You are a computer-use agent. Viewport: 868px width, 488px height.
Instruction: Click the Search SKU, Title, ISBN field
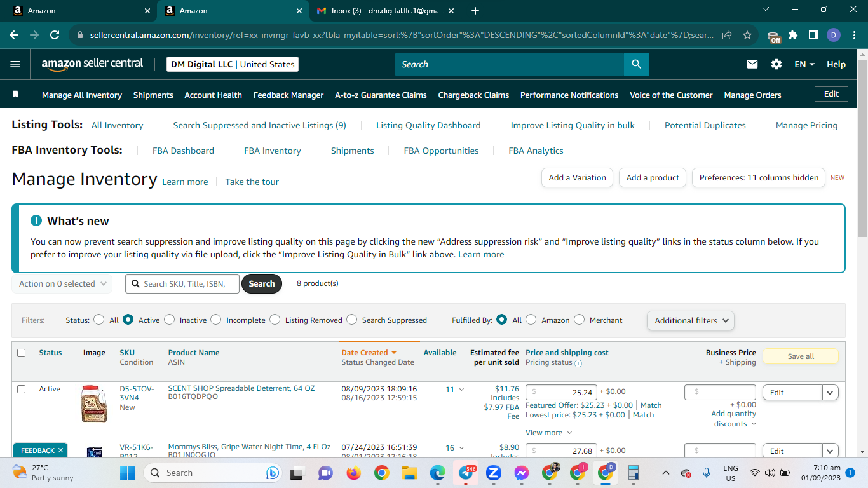[x=183, y=284]
